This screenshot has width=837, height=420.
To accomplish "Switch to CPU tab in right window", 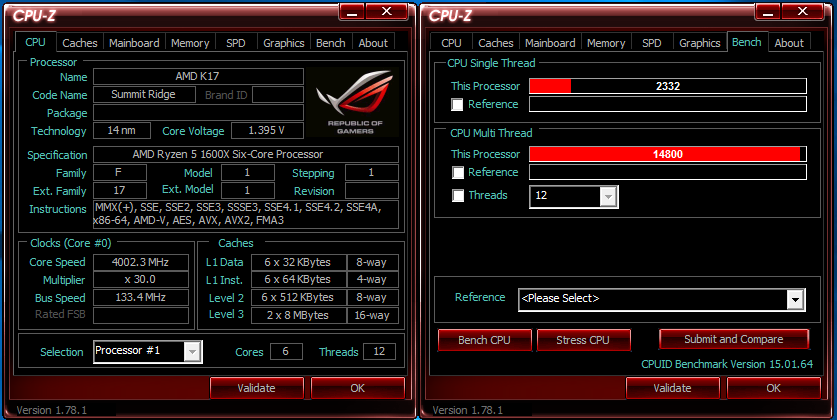I will click(x=451, y=43).
